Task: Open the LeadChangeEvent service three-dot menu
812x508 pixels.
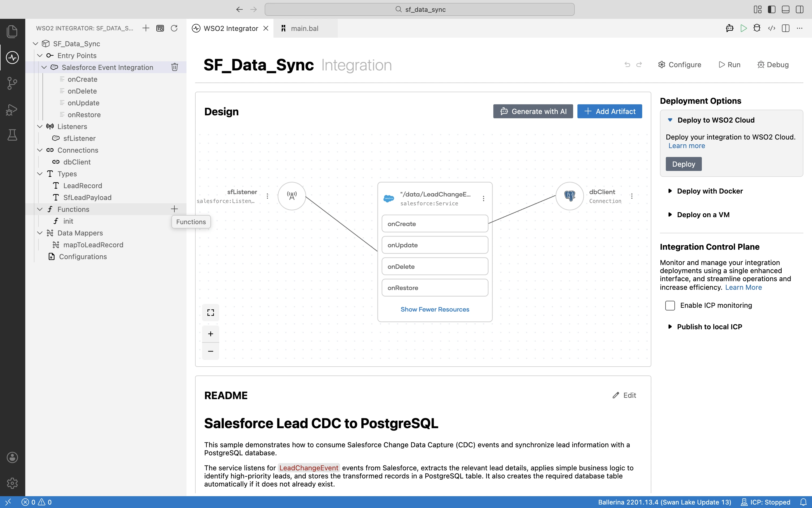Action: (484, 199)
